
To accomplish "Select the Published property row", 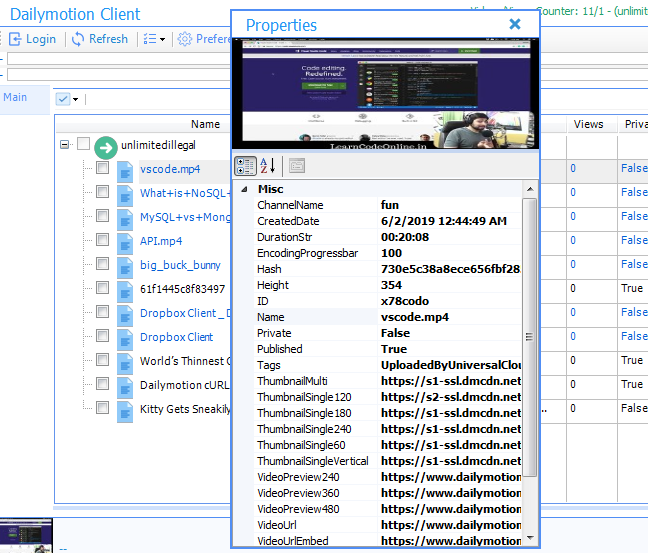I will pos(388,349).
